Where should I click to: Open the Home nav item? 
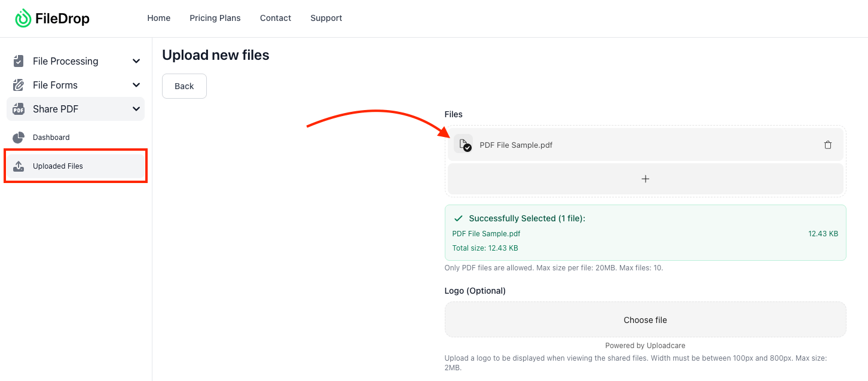(x=159, y=18)
